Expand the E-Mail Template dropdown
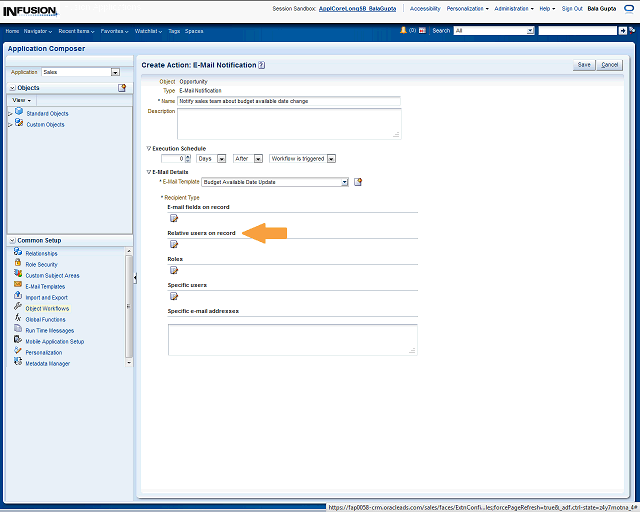The width and height of the screenshot is (640, 512). click(344, 182)
